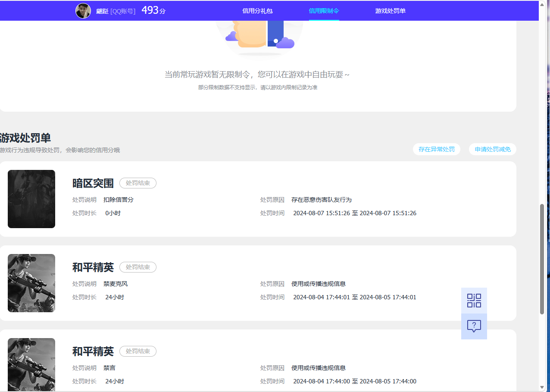Select the 信用限制令 tab
The width and height of the screenshot is (550, 392).
coord(324,11)
